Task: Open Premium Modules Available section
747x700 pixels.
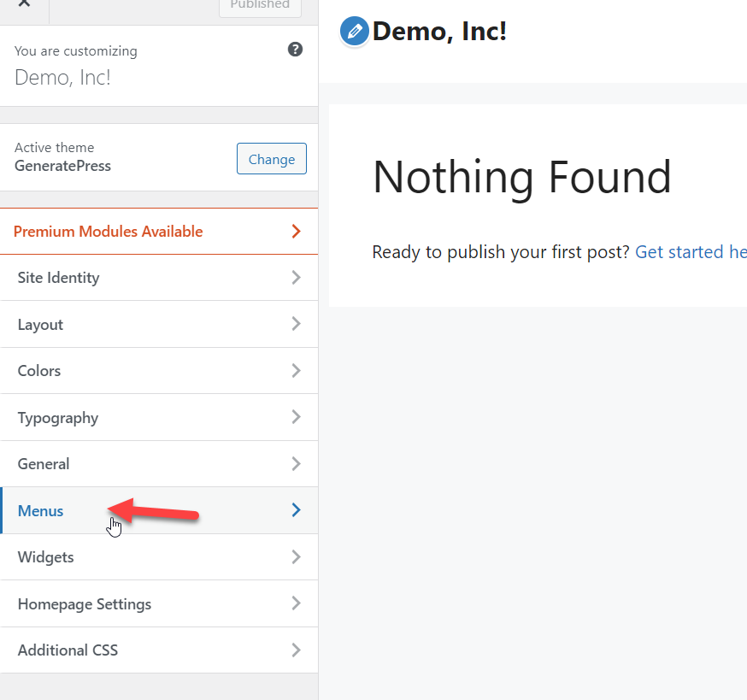Action: (159, 231)
